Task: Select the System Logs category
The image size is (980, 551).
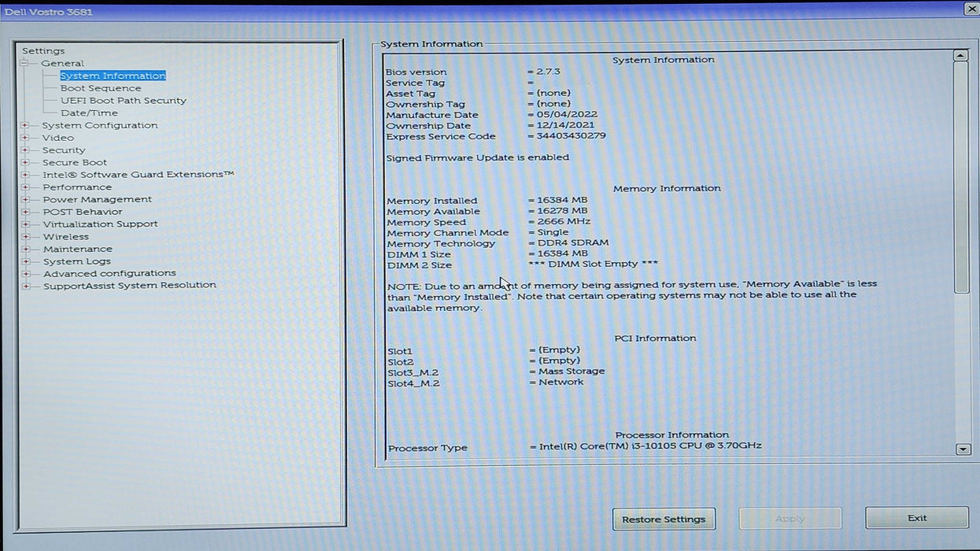Action: 77,261
